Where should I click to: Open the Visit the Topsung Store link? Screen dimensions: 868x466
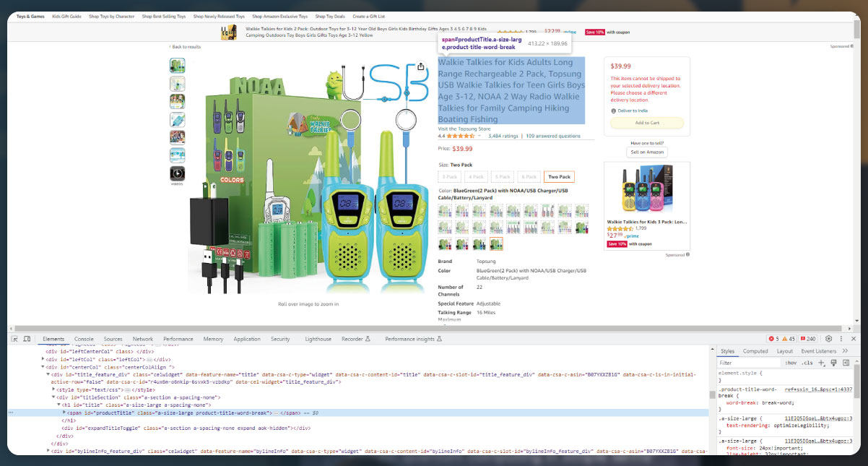pos(464,129)
